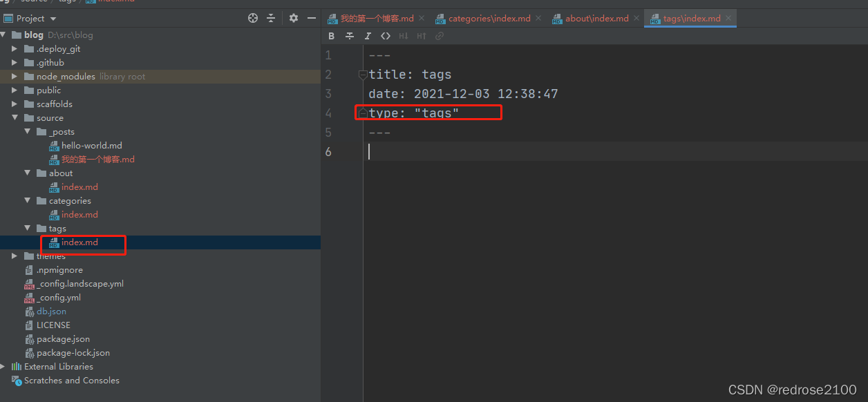The image size is (868, 402).
Task: Collapse the blog root folder arrow
Action: click(x=4, y=35)
